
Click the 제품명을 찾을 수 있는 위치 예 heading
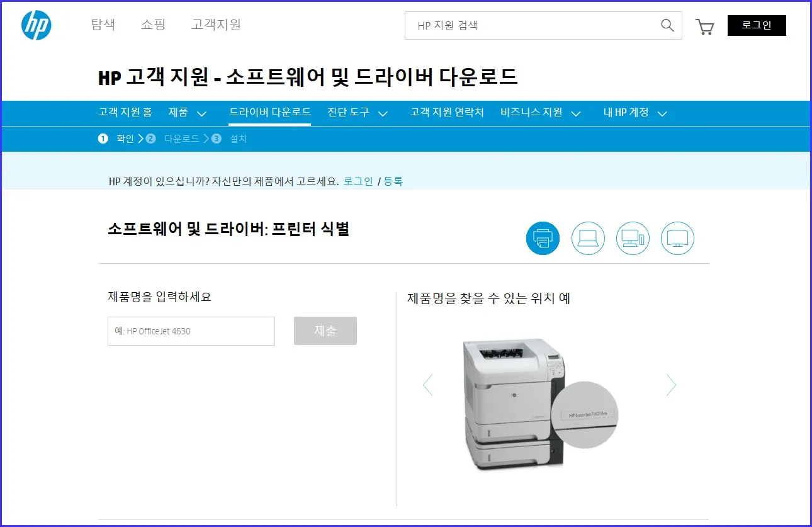coord(489,298)
